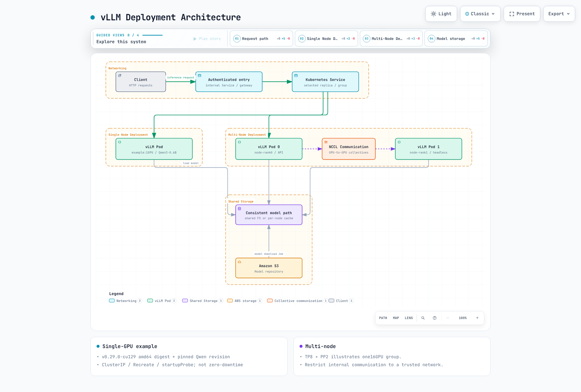Switch to MAP mode
This screenshot has width=581, height=392.
(x=396, y=318)
